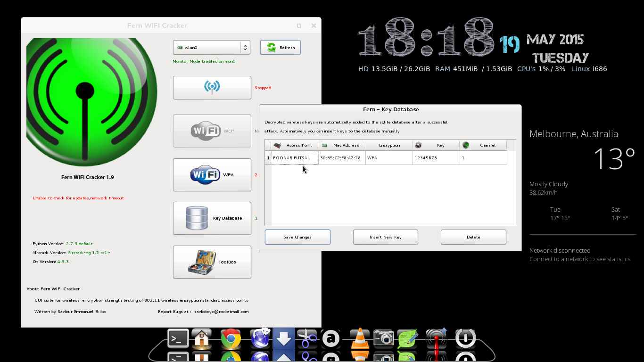Click the download arrow dock icon

(x=284, y=338)
